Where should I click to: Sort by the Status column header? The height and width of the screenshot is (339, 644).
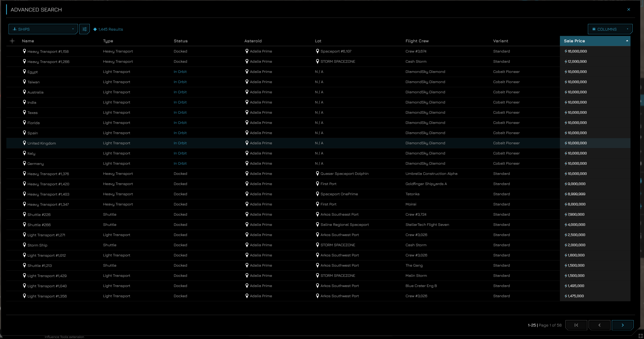tap(180, 41)
